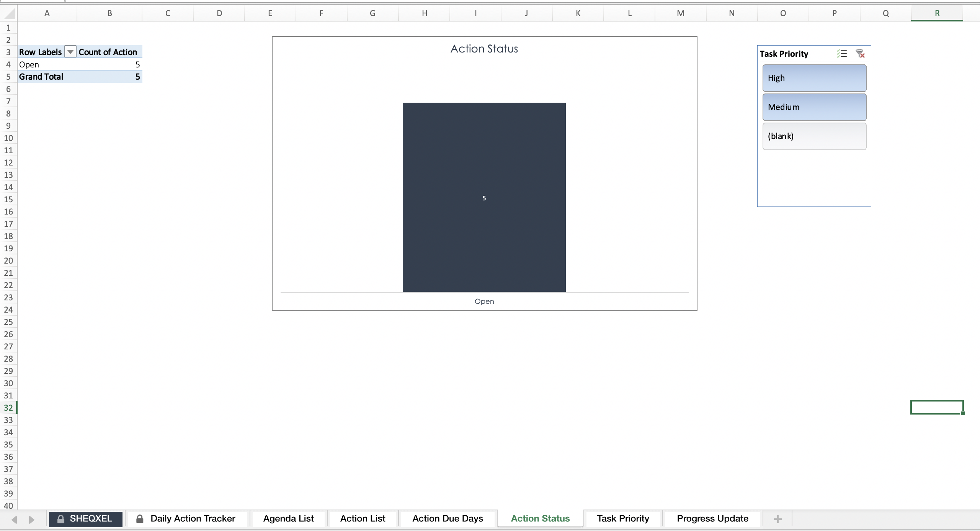Select the Open count cell B4
The image size is (980, 531).
pyautogui.click(x=109, y=64)
